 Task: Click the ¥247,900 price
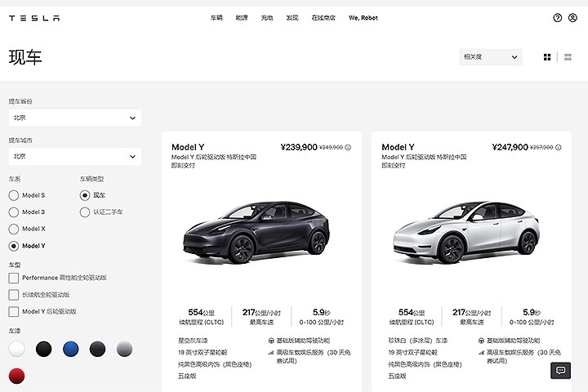click(x=510, y=147)
